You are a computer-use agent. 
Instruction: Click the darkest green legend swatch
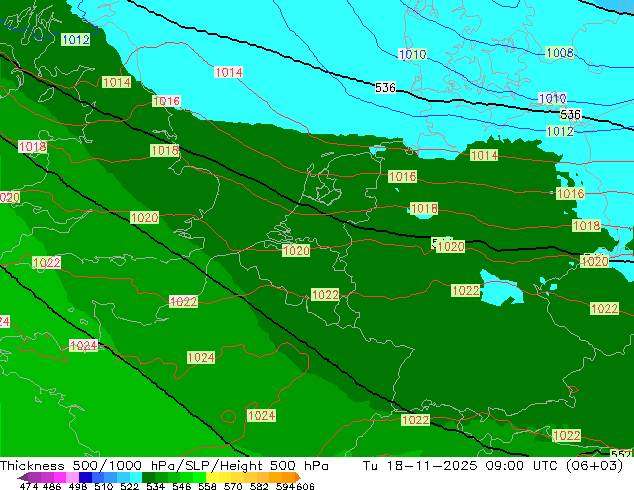click(x=148, y=477)
